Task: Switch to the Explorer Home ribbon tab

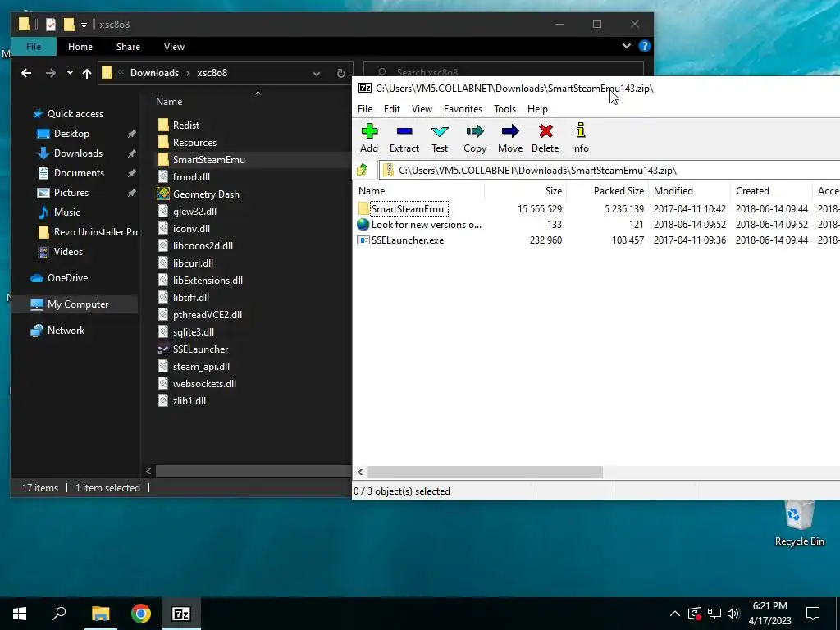Action: 80,47
